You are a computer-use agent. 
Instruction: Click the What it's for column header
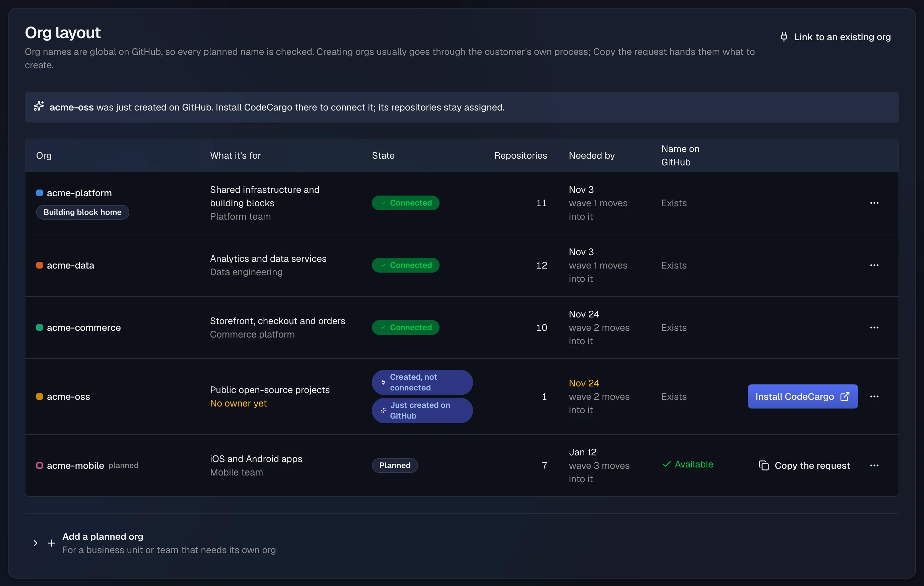pyautogui.click(x=235, y=155)
